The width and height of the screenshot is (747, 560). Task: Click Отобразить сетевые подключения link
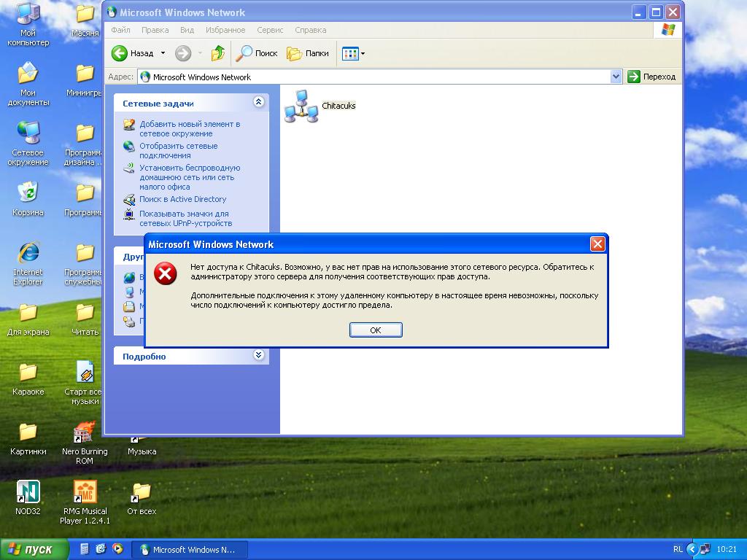pyautogui.click(x=178, y=150)
